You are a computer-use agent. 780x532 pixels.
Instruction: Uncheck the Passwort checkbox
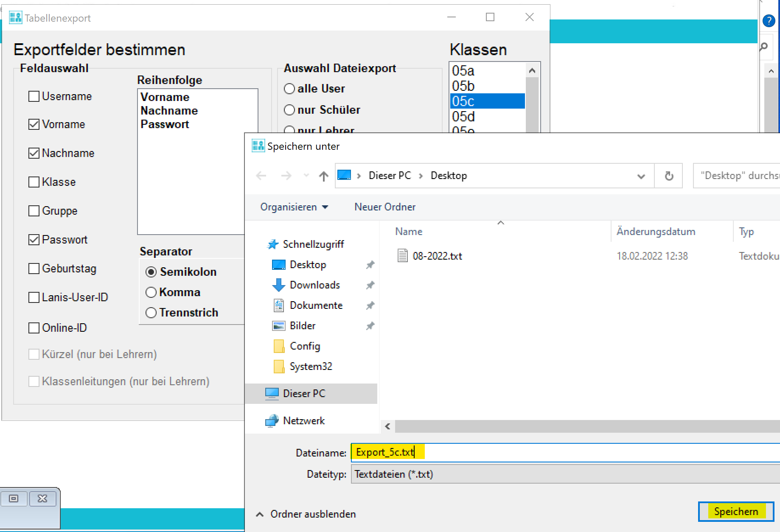[x=34, y=240]
